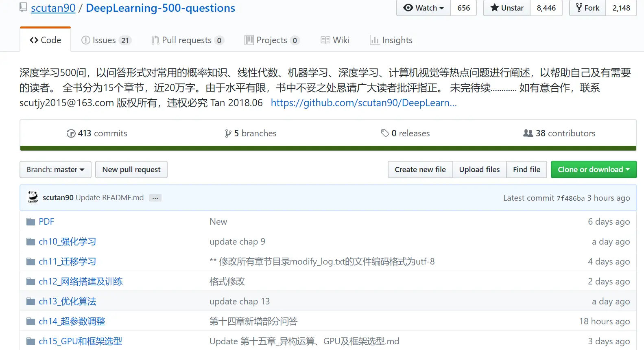The width and height of the screenshot is (644, 350).
Task: View the Wiki tab
Action: click(x=335, y=40)
